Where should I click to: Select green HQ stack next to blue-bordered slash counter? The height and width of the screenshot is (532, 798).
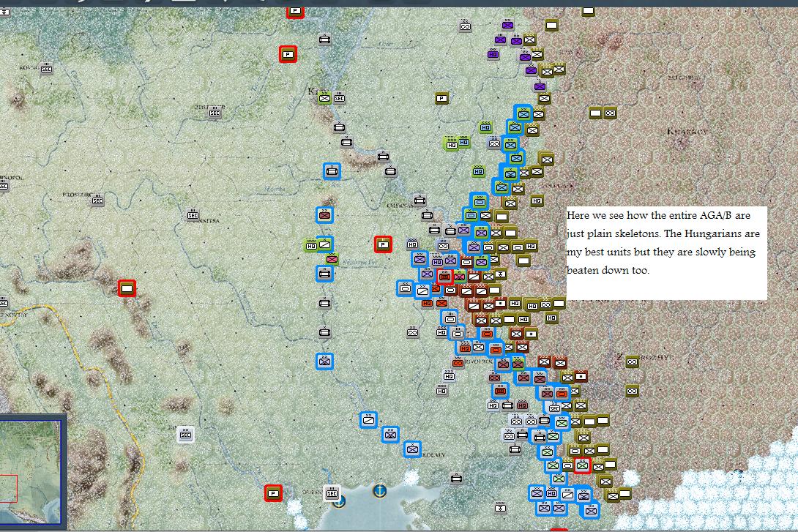(x=311, y=246)
